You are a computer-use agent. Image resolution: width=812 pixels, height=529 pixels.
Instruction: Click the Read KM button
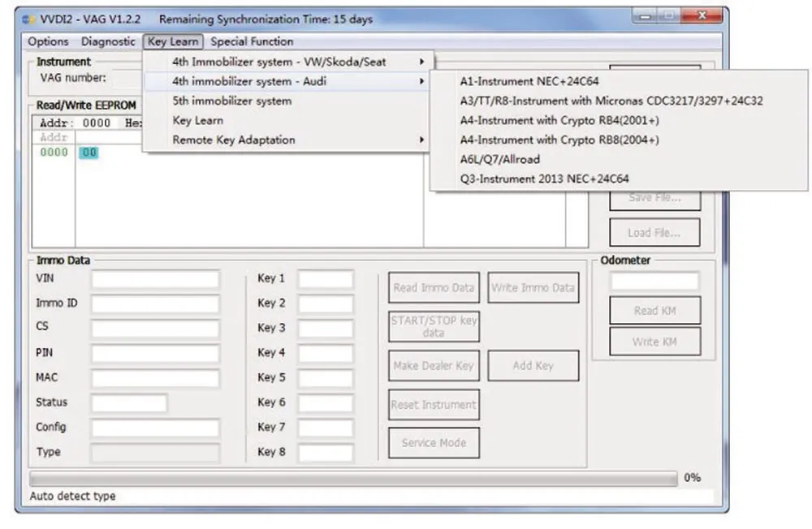pyautogui.click(x=654, y=311)
